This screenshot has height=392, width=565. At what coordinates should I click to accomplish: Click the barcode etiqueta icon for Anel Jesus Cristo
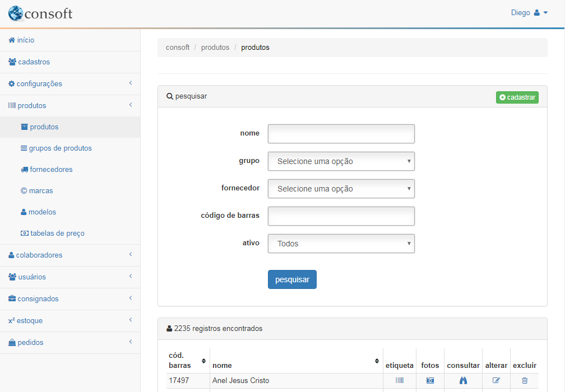tap(399, 380)
